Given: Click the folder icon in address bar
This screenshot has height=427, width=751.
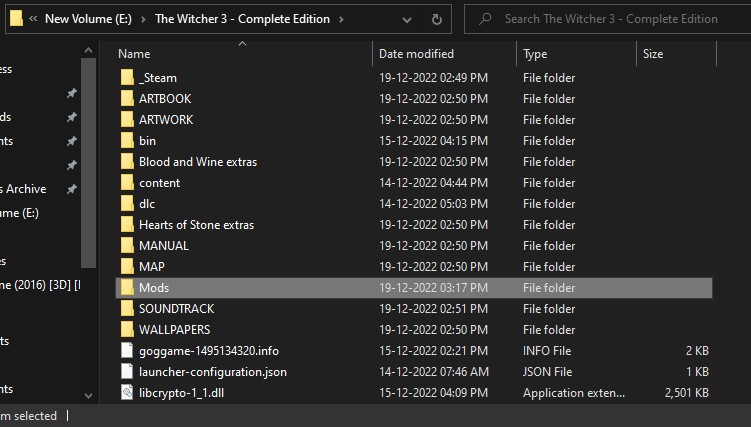Looking at the screenshot, I should 16,19.
